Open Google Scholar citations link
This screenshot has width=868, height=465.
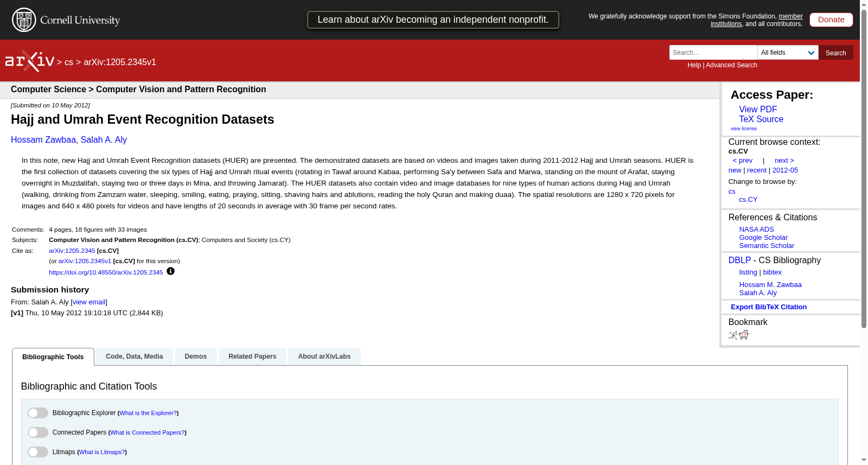763,238
